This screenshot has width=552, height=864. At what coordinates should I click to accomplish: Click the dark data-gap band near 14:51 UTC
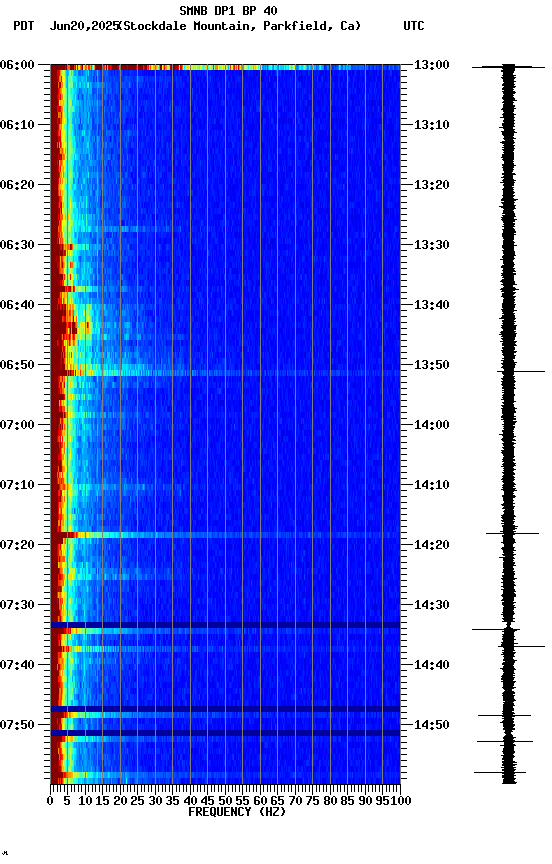(x=225, y=733)
